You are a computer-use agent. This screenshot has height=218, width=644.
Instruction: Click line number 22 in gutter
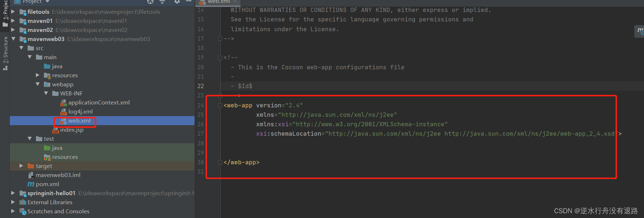[x=201, y=86]
